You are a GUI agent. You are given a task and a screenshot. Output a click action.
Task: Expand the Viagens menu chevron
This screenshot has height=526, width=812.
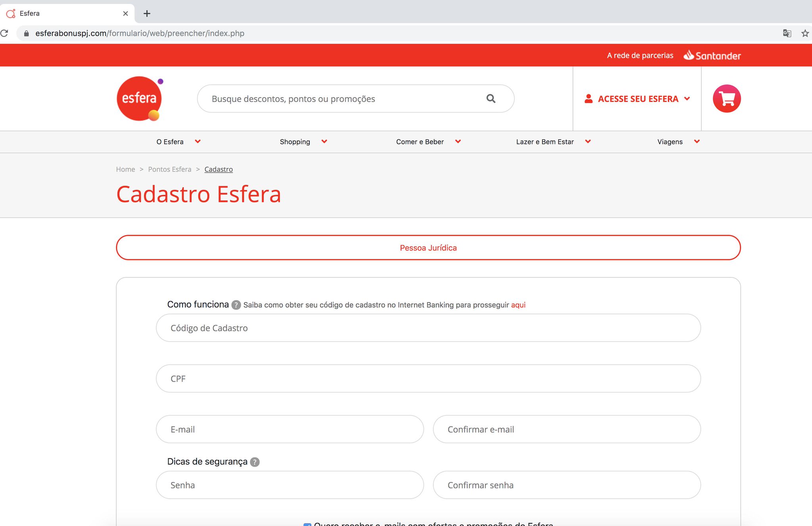pyautogui.click(x=697, y=142)
